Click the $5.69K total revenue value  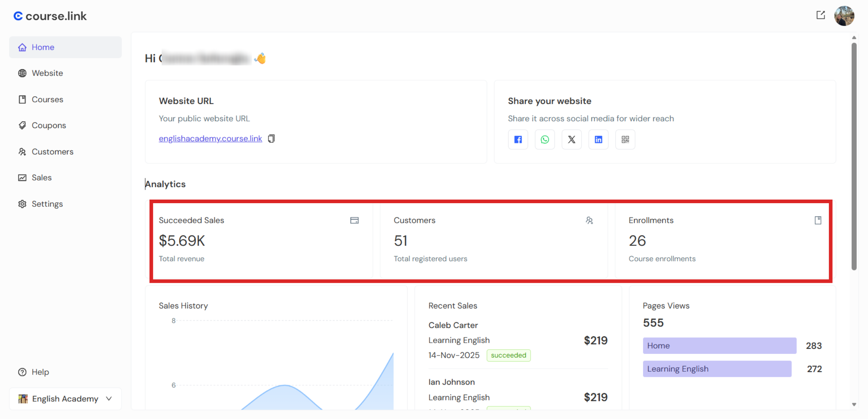tap(182, 240)
